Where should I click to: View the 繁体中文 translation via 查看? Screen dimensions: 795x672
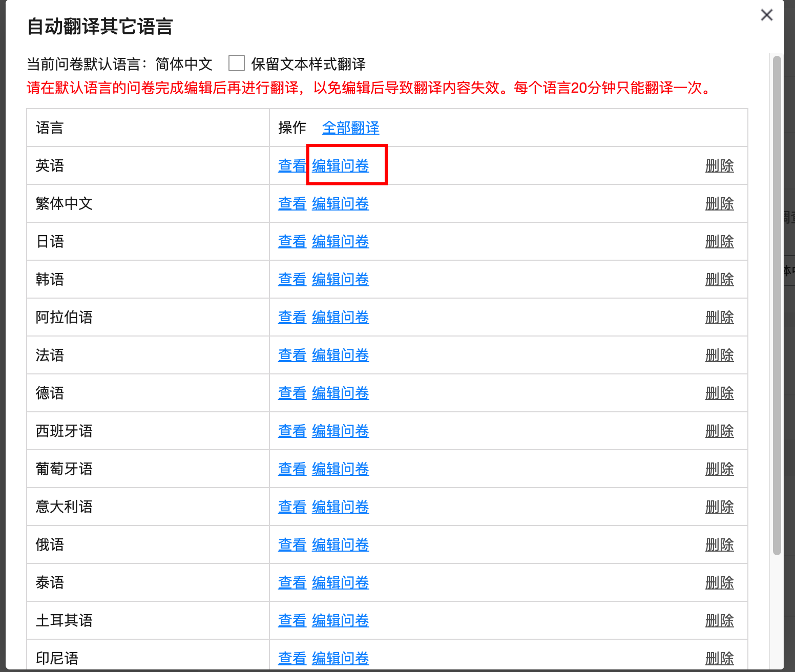pos(292,203)
